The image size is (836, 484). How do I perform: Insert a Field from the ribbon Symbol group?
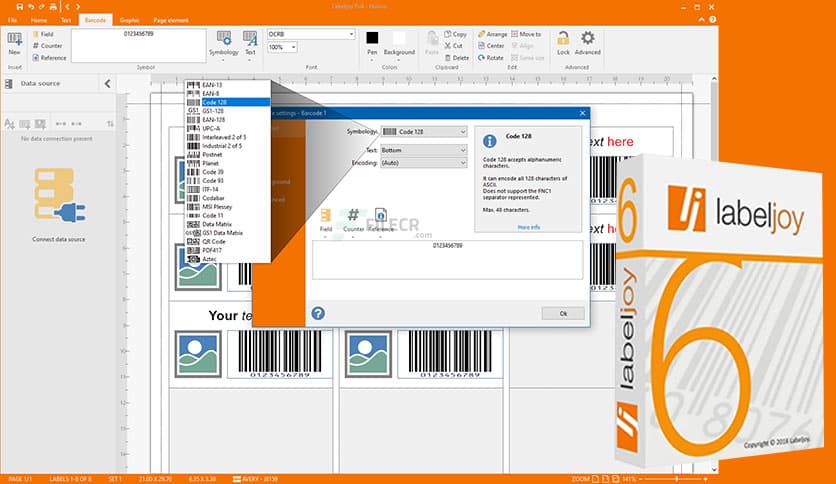point(46,34)
